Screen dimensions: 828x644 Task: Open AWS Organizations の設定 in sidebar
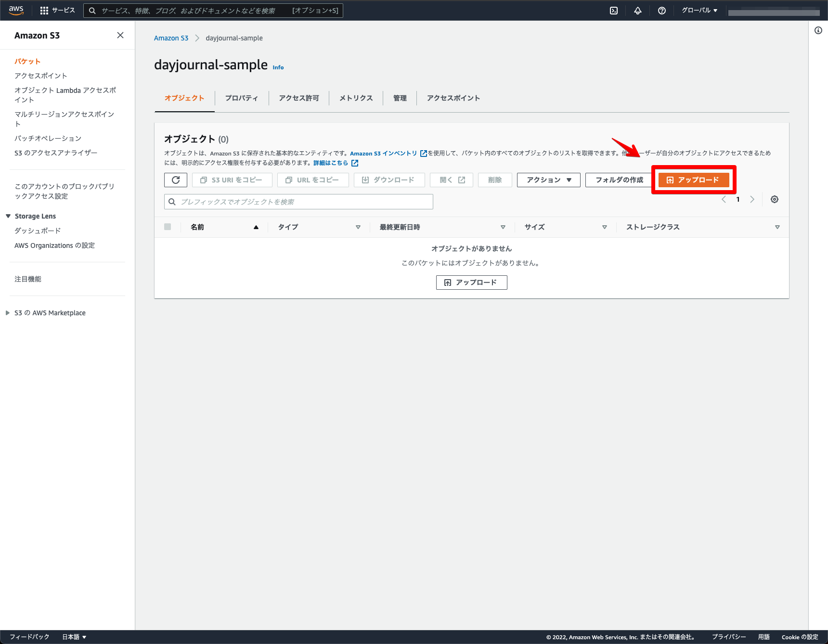(54, 245)
